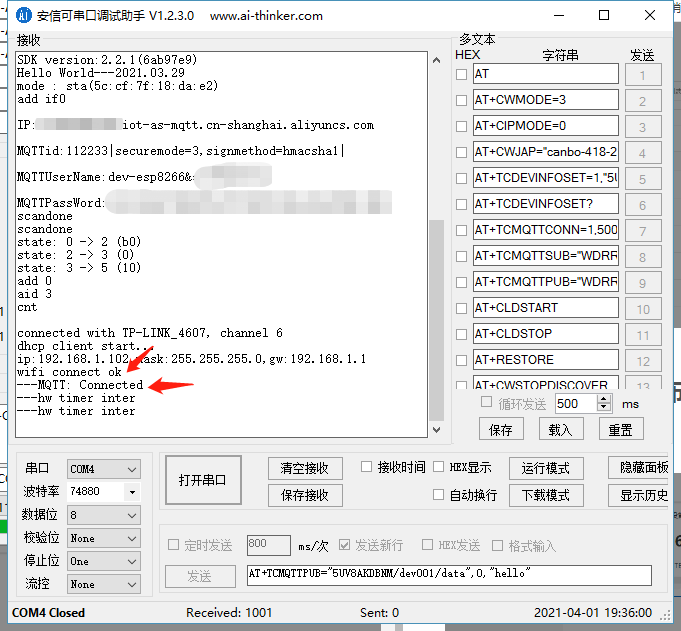Toggle the 发送新行 checkbox
The image size is (681, 631).
[x=344, y=545]
